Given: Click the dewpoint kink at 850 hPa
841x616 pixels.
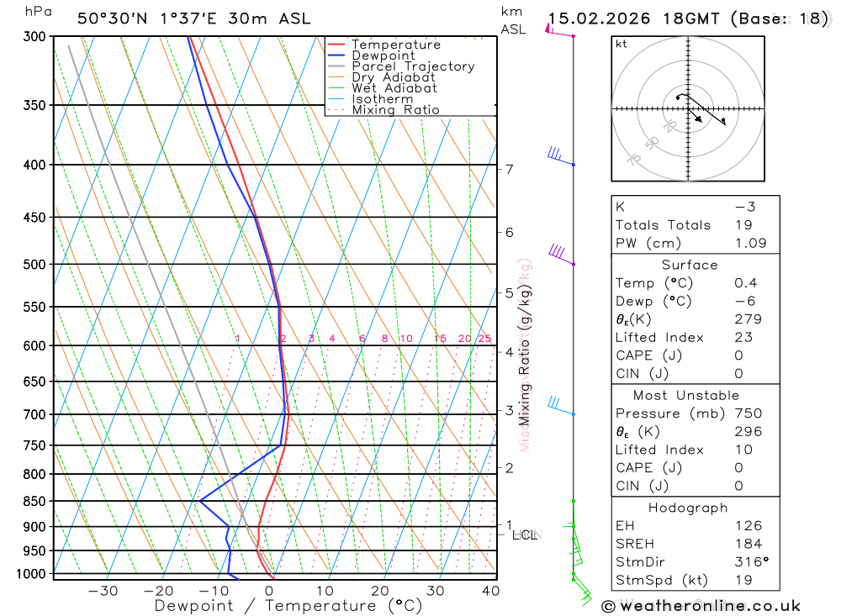Looking at the screenshot, I should pos(200,501).
